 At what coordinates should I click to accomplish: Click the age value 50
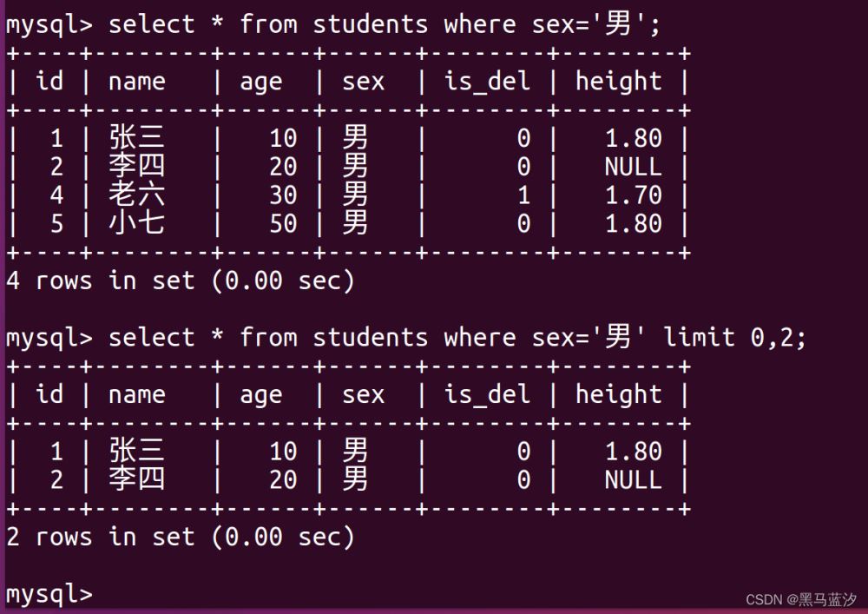coord(283,223)
